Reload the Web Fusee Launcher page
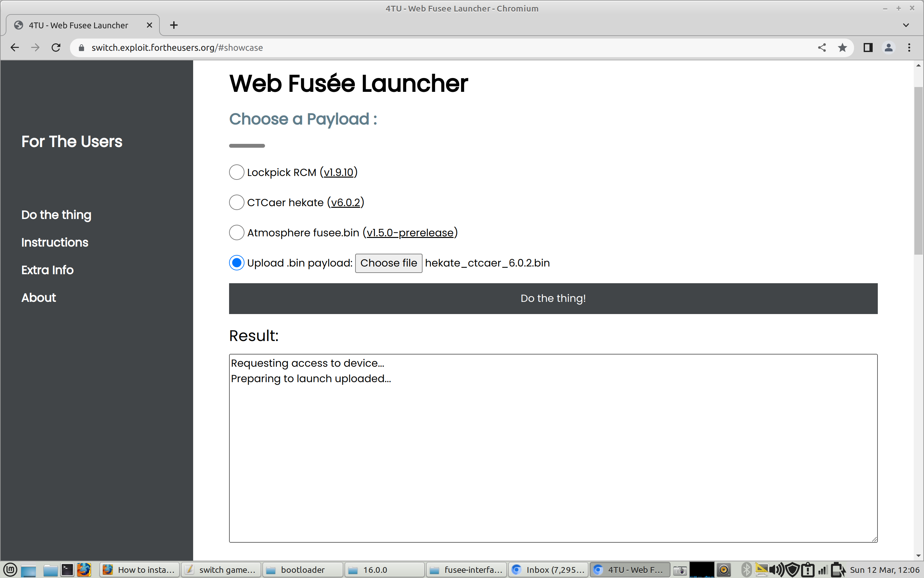This screenshot has height=578, width=924. pyautogui.click(x=56, y=48)
